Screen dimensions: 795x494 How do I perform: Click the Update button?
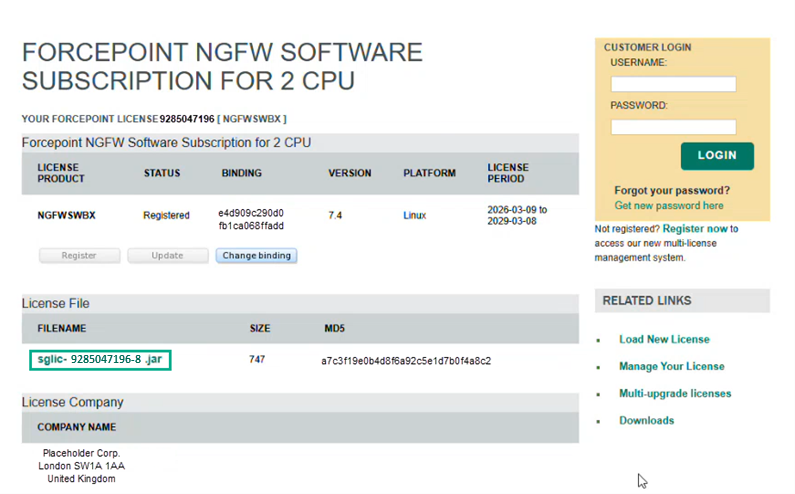coord(167,256)
